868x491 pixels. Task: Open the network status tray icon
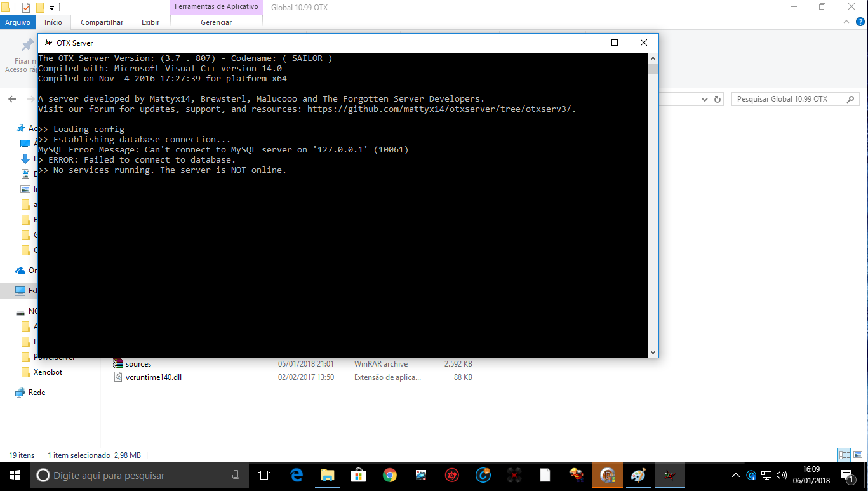click(766, 475)
